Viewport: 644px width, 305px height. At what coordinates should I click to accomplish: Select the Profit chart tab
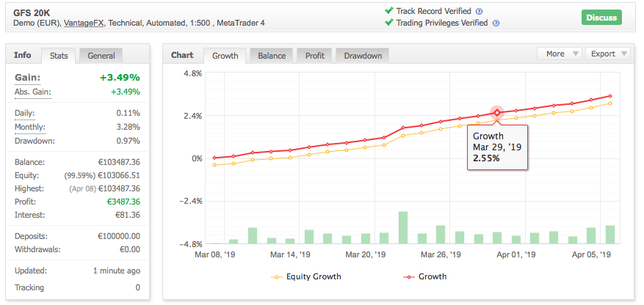pyautogui.click(x=314, y=56)
